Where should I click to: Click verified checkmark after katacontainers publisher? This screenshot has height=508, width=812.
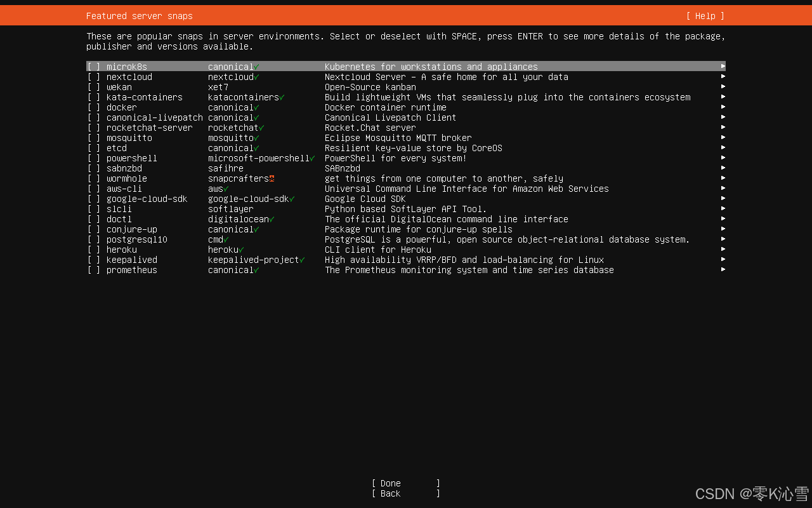[282, 97]
